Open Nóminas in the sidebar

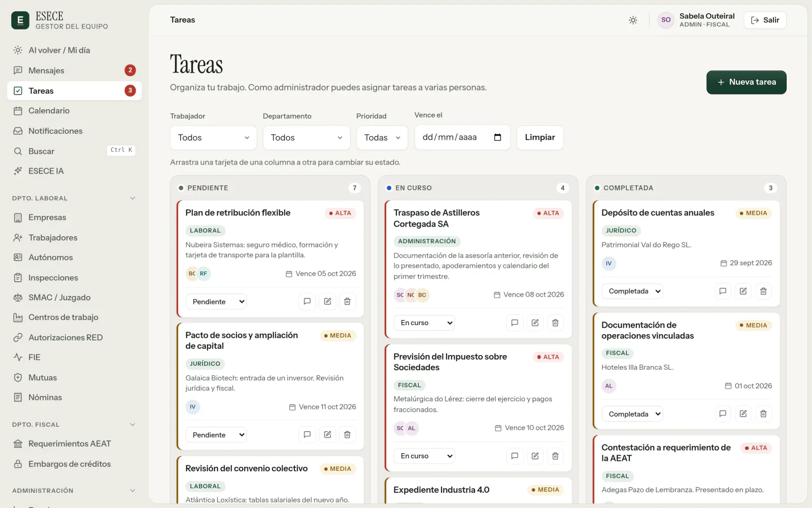point(74,397)
